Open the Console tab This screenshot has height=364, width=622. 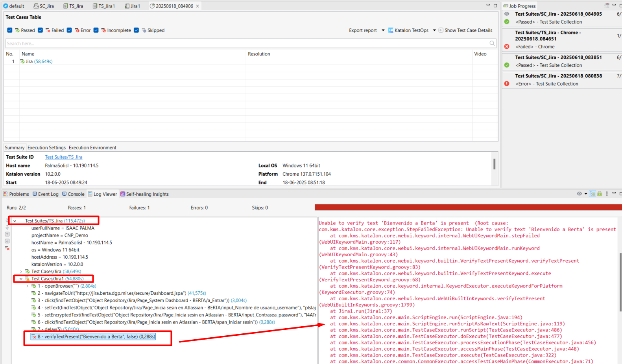[x=73, y=194]
